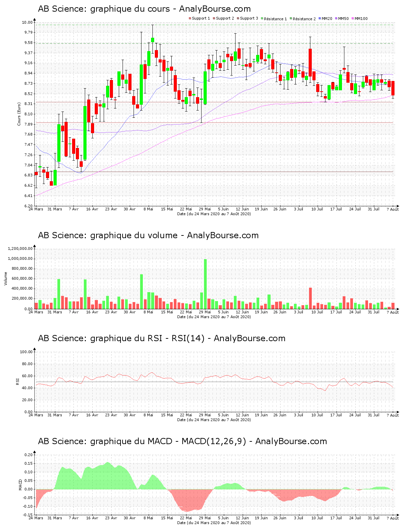
Task: Click '8 Mai' date on price chart axis
Action: 148,209
